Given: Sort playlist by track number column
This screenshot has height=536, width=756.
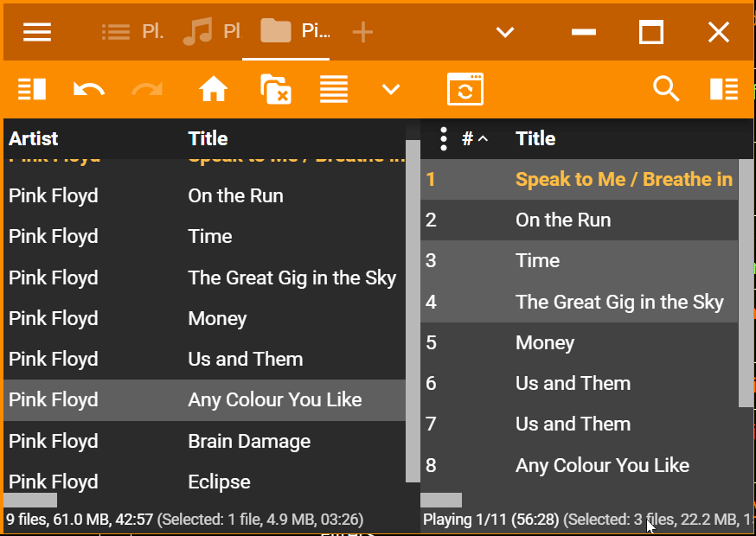Looking at the screenshot, I should 474,138.
